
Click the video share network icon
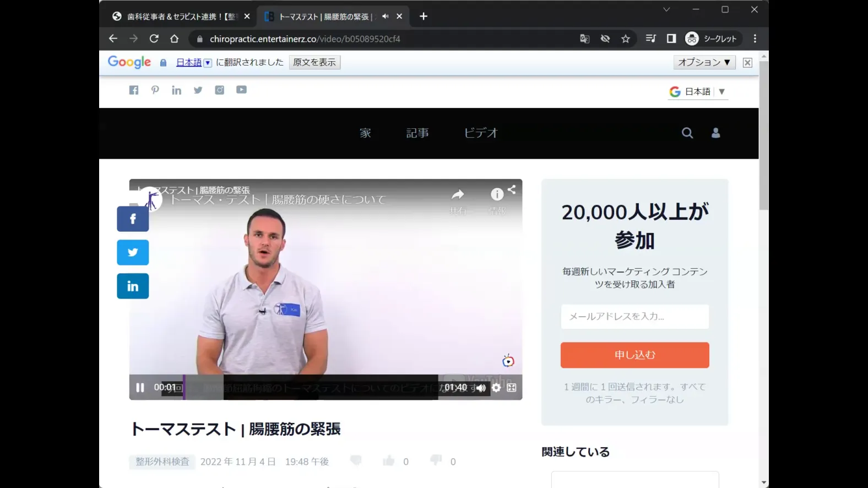point(512,189)
